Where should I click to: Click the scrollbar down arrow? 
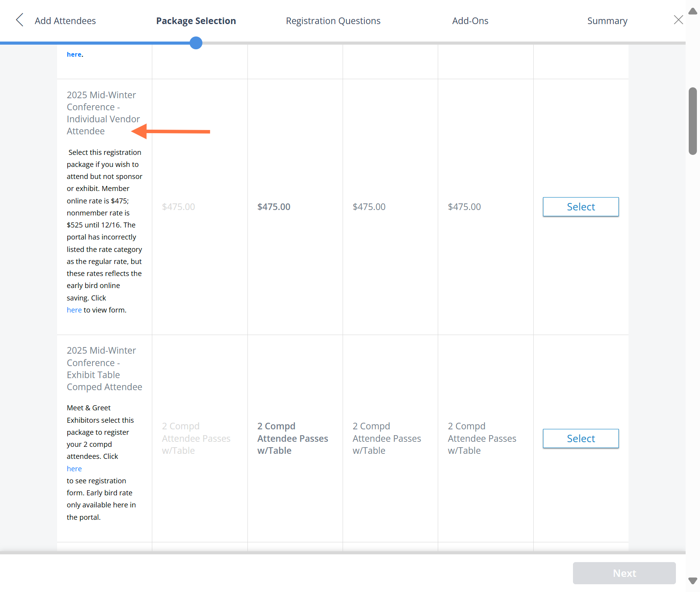pyautogui.click(x=693, y=581)
